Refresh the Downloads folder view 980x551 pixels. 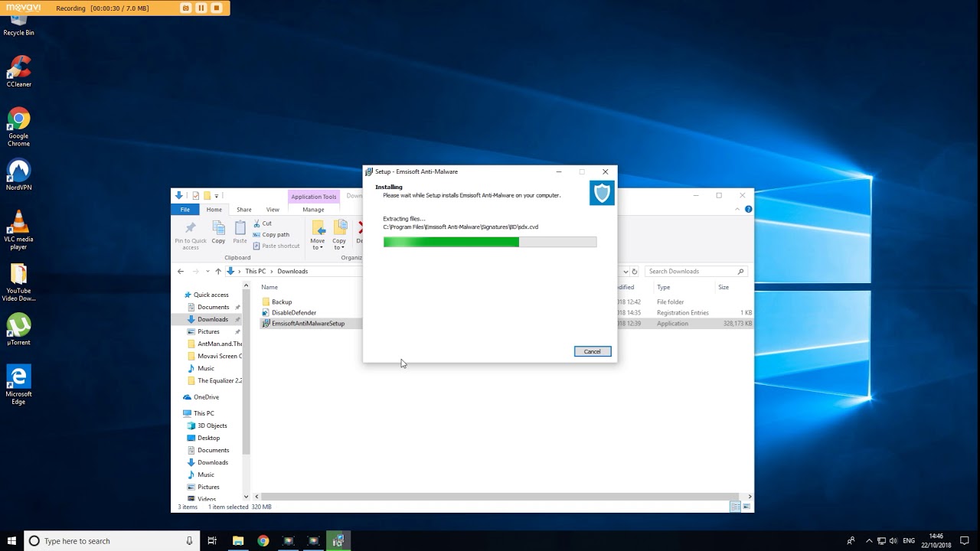click(x=635, y=271)
